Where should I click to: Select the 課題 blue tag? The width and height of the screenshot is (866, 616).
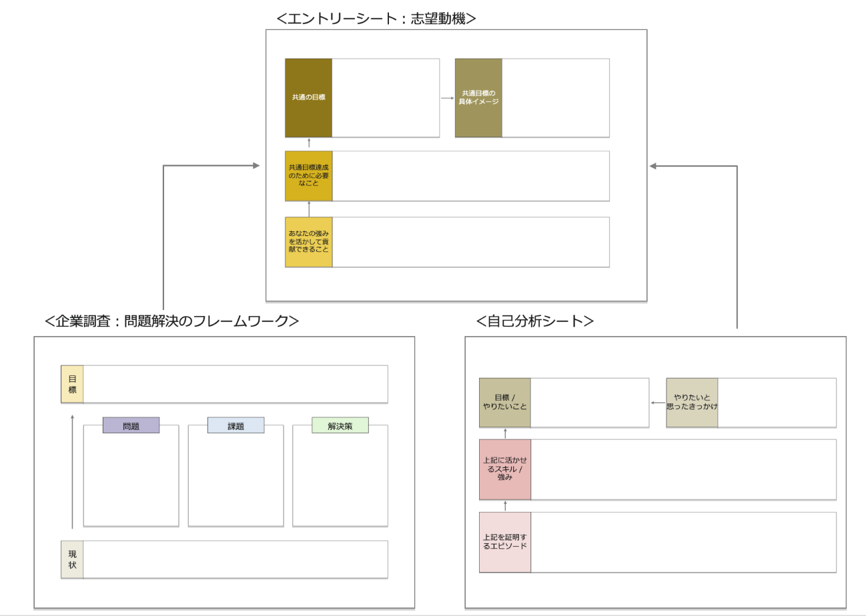point(236,425)
